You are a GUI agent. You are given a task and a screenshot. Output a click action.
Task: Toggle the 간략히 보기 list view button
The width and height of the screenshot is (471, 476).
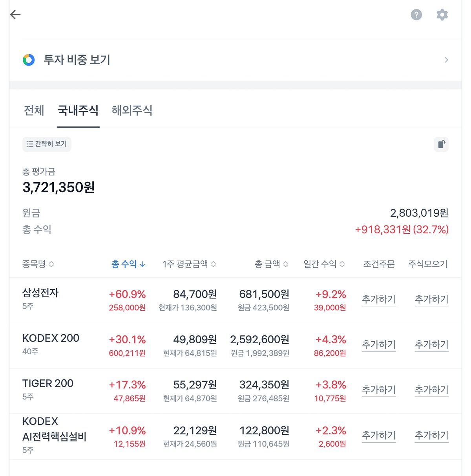click(x=47, y=144)
